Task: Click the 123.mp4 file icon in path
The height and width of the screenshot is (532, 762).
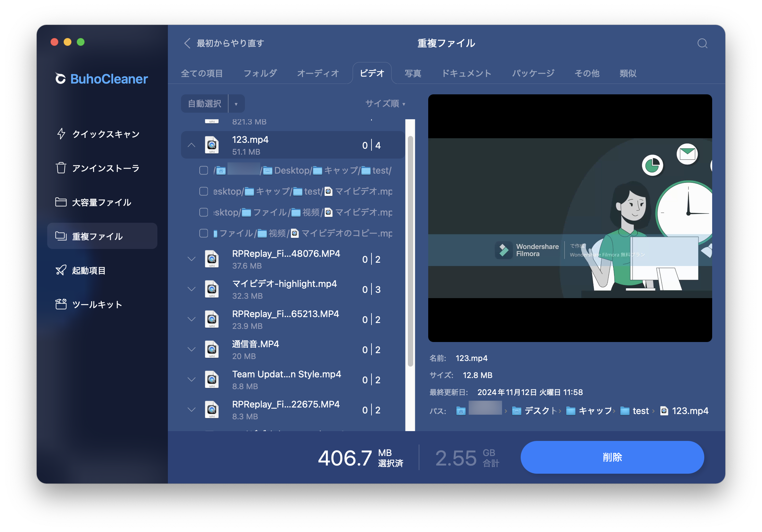Action: [x=664, y=411]
